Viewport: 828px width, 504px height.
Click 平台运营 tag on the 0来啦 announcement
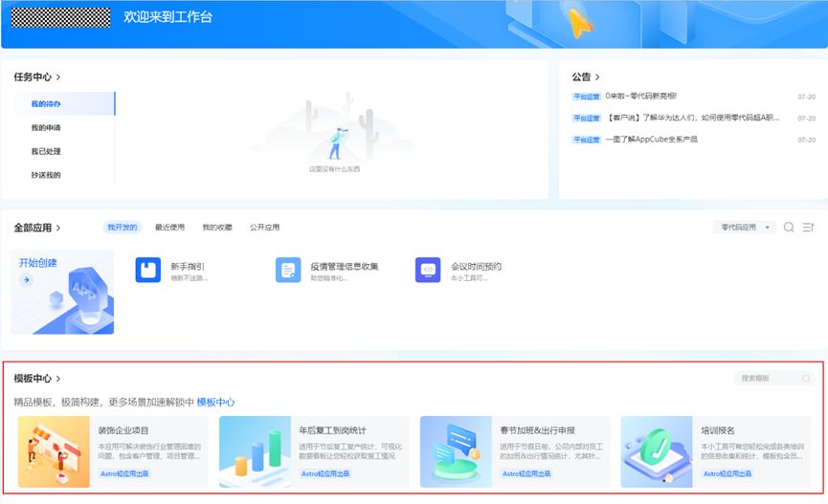click(587, 97)
